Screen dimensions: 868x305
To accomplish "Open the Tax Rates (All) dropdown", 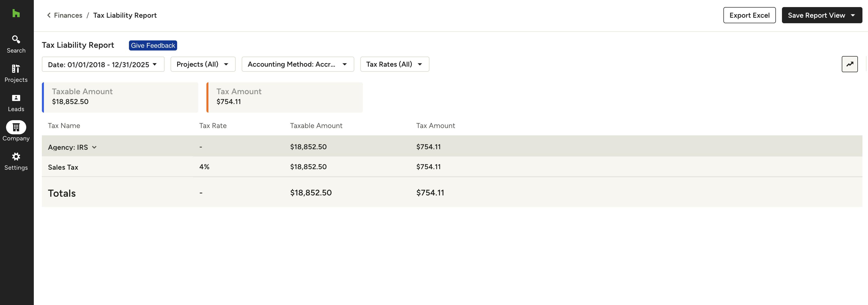I will (x=394, y=64).
